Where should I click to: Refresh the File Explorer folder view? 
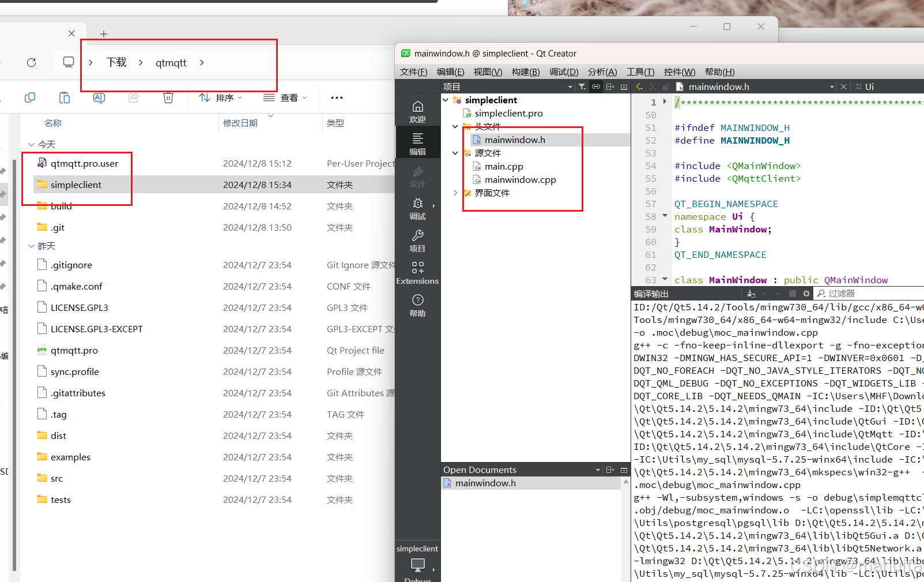pos(32,62)
